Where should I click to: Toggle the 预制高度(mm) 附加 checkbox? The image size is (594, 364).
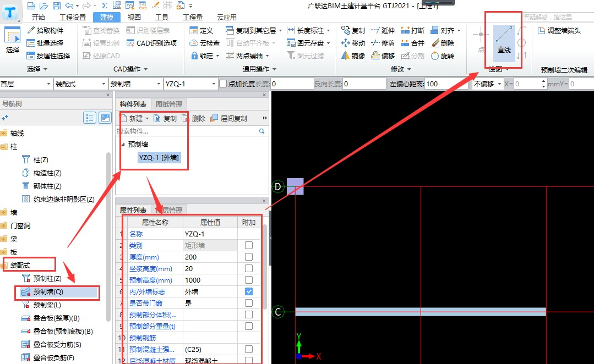248,280
